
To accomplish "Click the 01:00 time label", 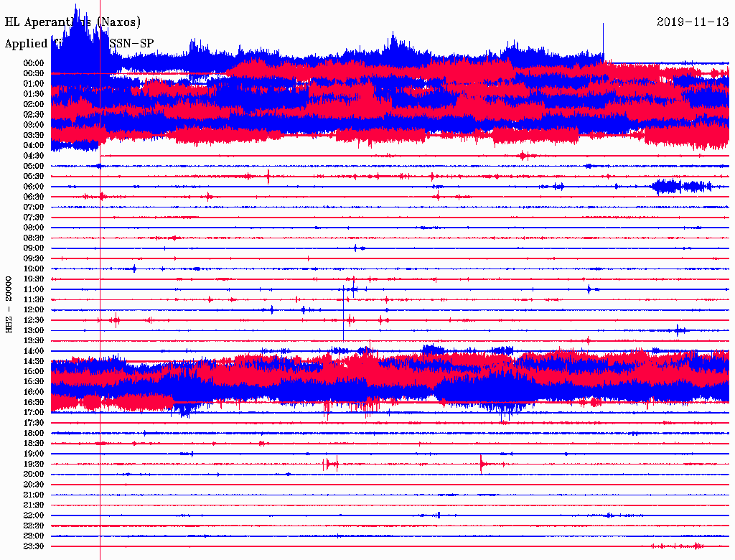I will pos(34,84).
